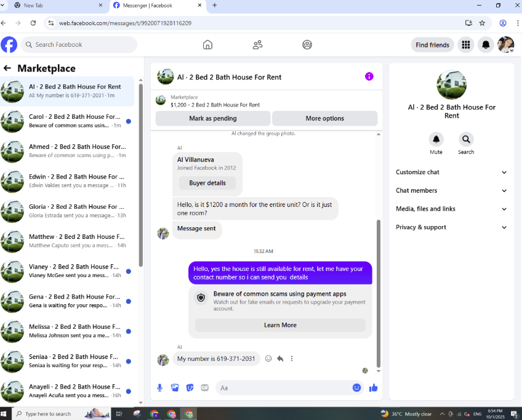522x420 pixels.
Task: Show hidden system tray icons chevron
Action: click(x=442, y=414)
